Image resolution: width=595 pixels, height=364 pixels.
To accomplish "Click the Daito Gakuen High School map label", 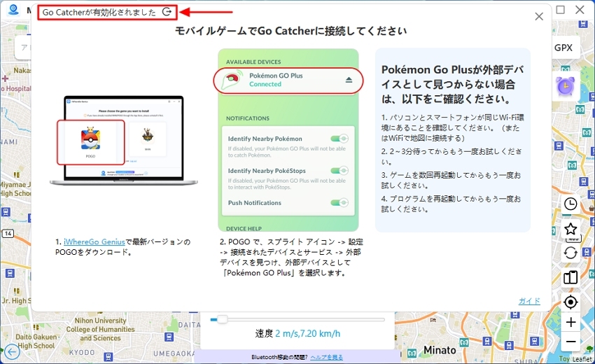I will coord(36,341).
